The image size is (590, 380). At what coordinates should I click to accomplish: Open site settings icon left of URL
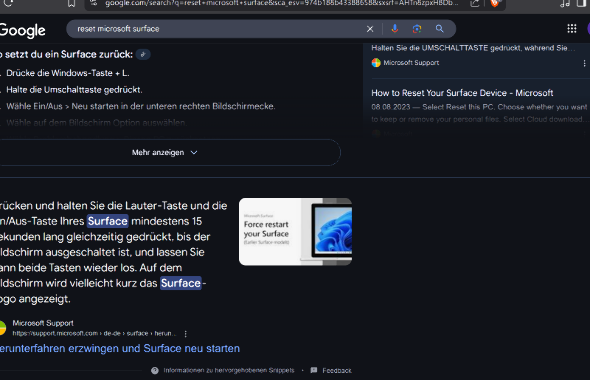click(94, 3)
